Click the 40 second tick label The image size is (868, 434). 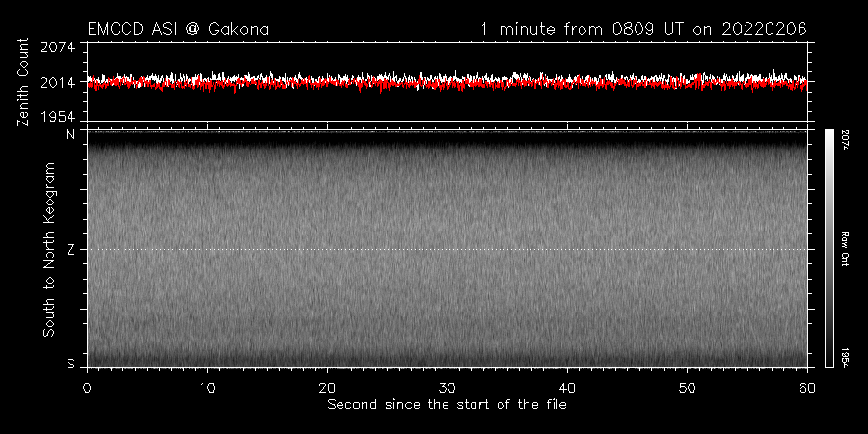pyautogui.click(x=567, y=386)
